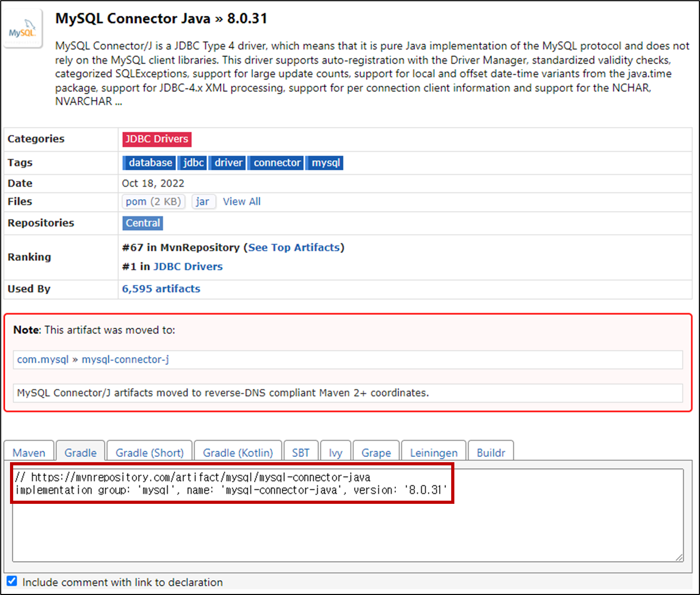Uncheck Include comment with link to declaration
The image size is (700, 595).
tap(12, 581)
